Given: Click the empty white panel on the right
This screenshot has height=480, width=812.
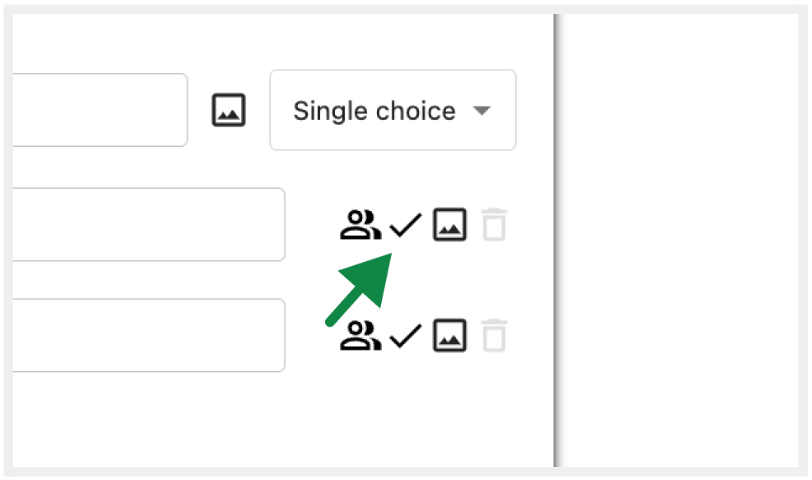Looking at the screenshot, I should [x=680, y=240].
